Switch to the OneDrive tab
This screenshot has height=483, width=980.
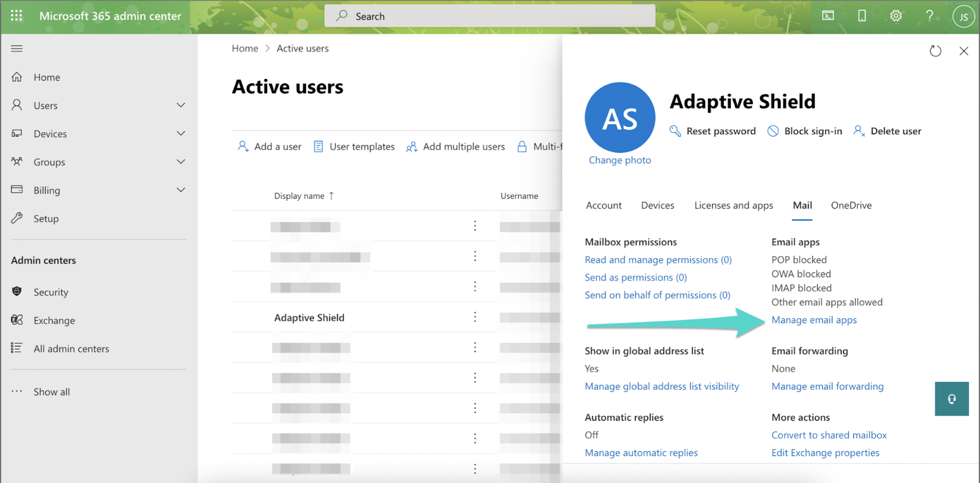pyautogui.click(x=851, y=205)
